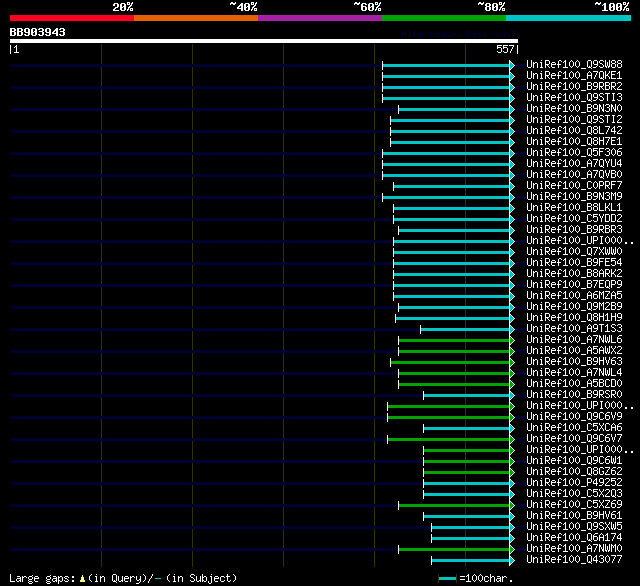
Task: Select UniRef100_P49252 label
Action: coord(574,483)
